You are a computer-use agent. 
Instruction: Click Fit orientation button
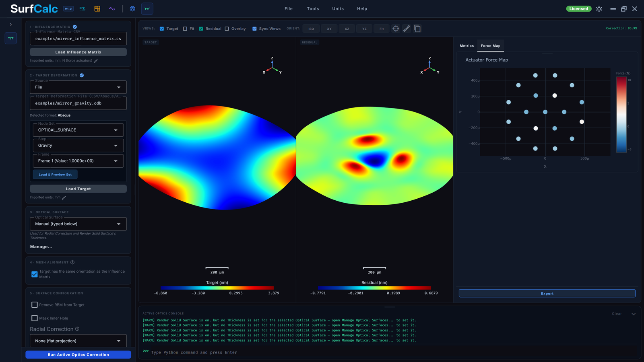382,29
